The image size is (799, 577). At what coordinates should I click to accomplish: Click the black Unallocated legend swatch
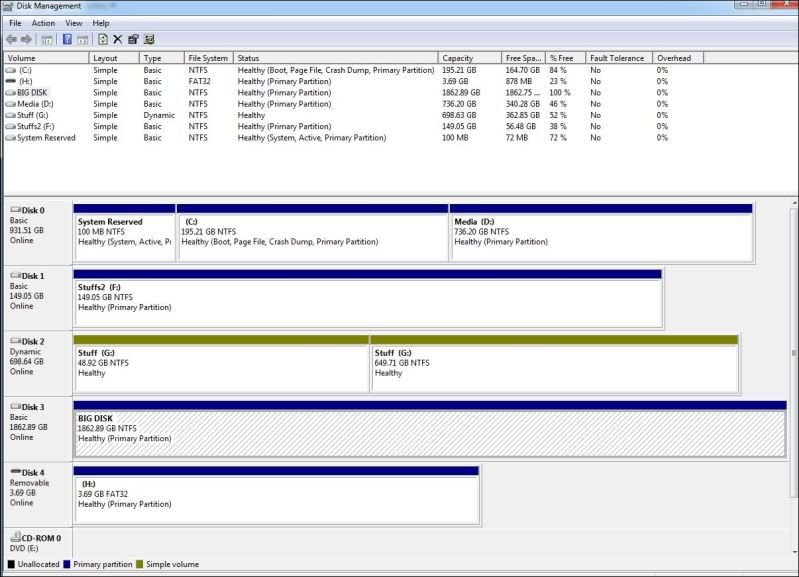click(11, 564)
